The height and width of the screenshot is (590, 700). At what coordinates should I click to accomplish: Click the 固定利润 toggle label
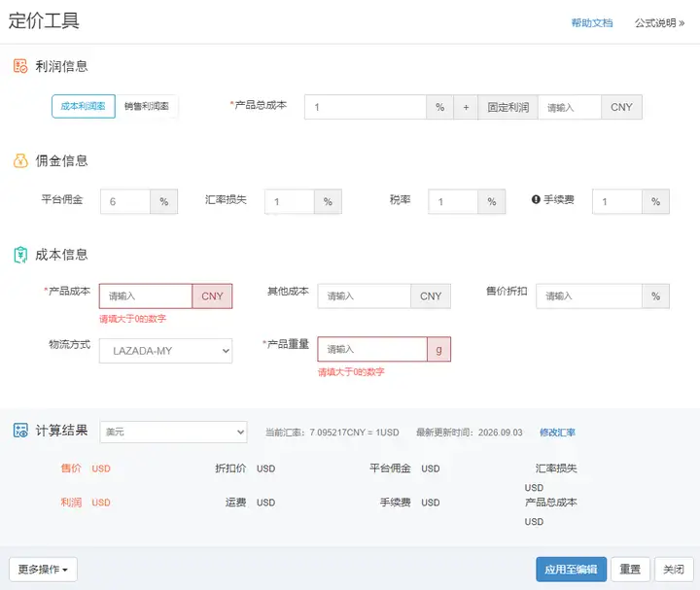point(508,107)
